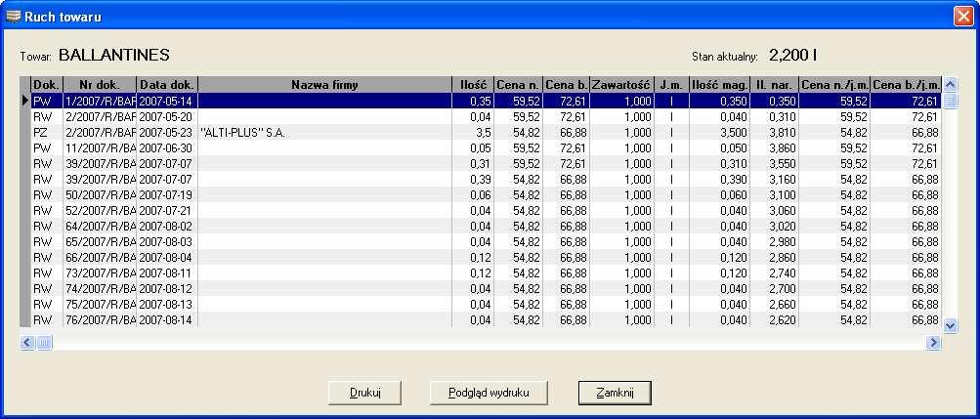Select date cell 2007-07-19
Viewport: 980px width, 419px height.
(x=167, y=194)
